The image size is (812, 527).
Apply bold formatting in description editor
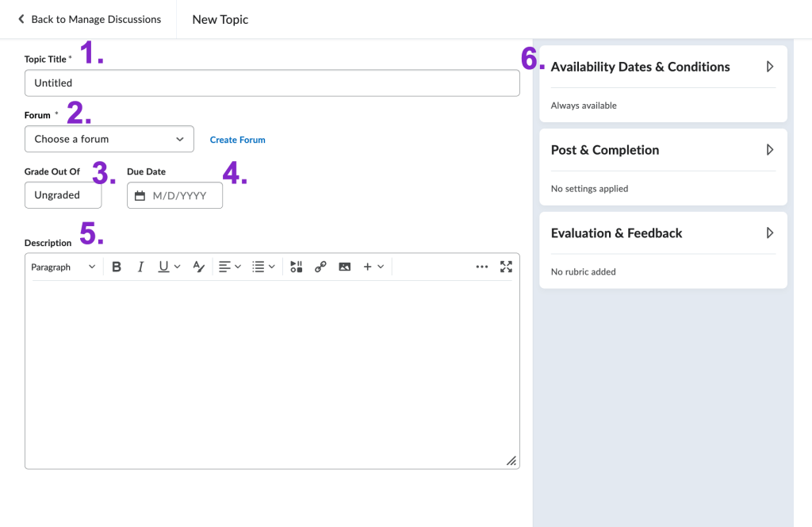pos(117,267)
